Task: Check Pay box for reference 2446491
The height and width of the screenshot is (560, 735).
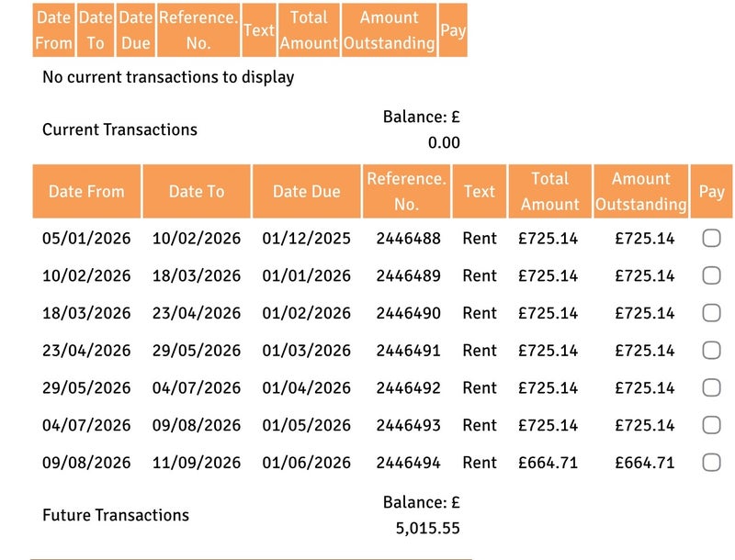Action: (x=711, y=351)
